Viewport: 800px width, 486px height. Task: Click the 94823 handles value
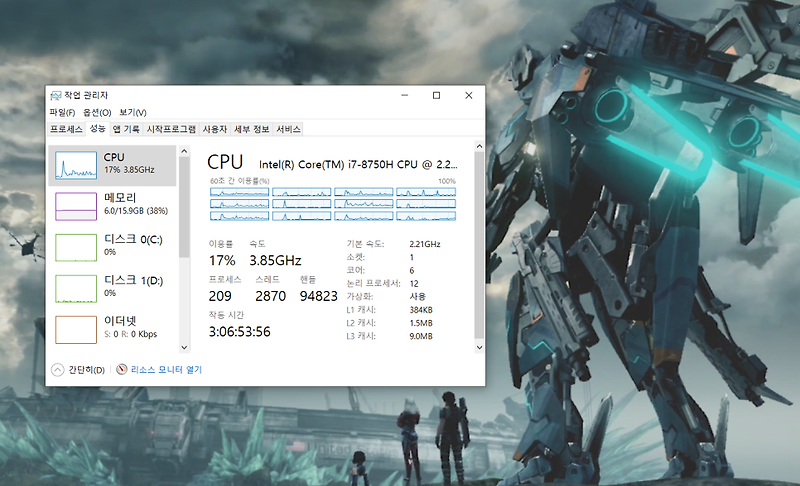pyautogui.click(x=318, y=296)
